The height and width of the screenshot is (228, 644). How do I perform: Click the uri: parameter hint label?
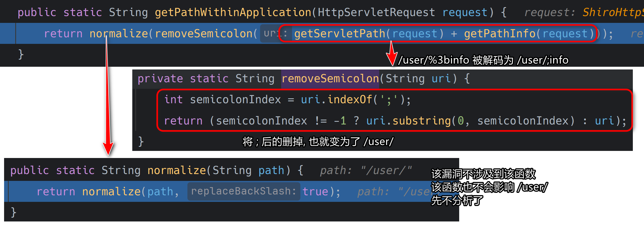coord(276,34)
